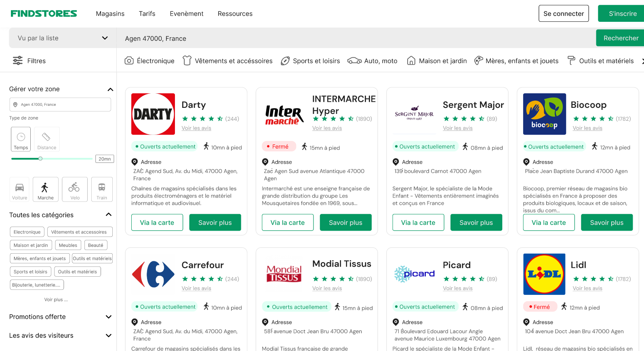Screen dimensions: 644x351
Task: Choose Velo transport mode
Action: click(75, 189)
